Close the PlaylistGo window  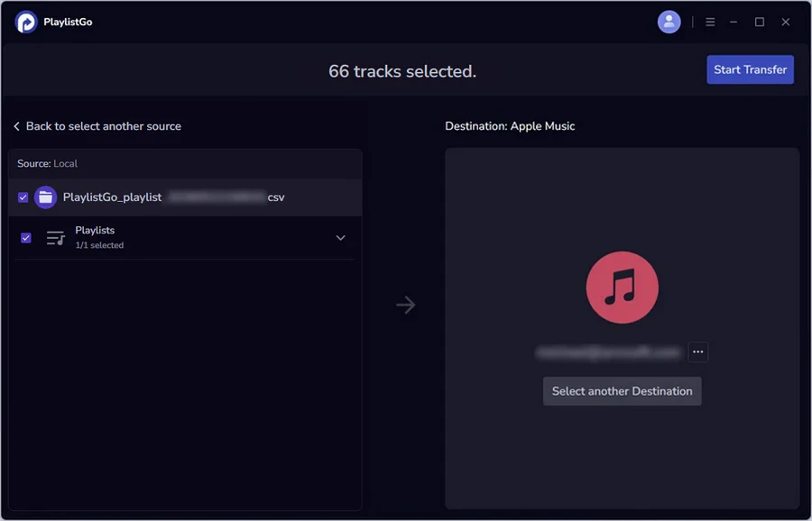(786, 22)
